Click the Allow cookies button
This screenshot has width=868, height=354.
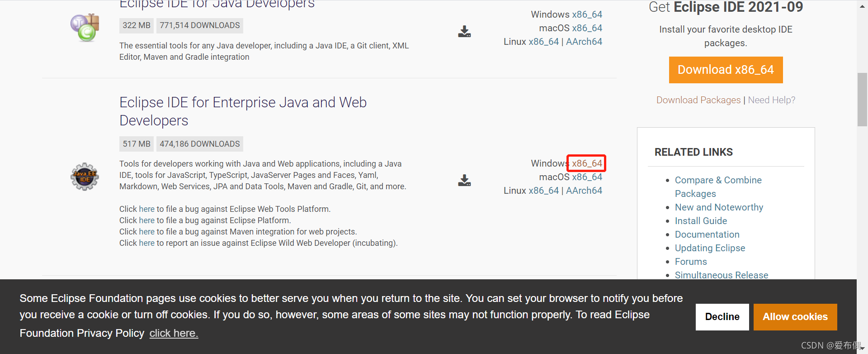click(x=795, y=317)
